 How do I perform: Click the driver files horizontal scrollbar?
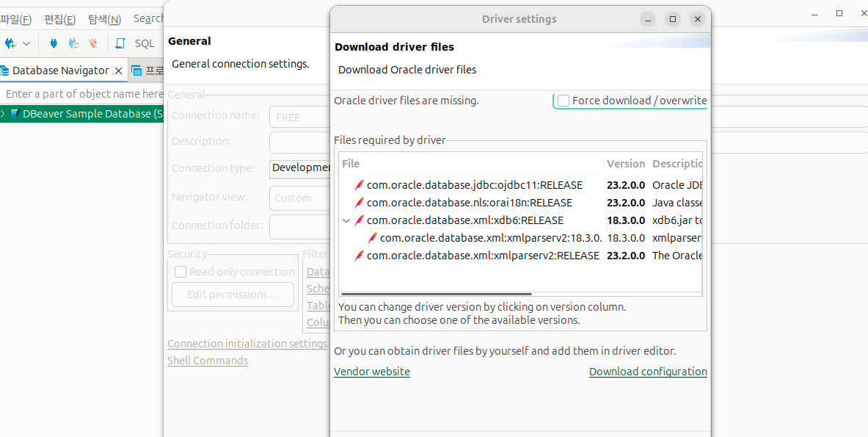tap(436, 294)
